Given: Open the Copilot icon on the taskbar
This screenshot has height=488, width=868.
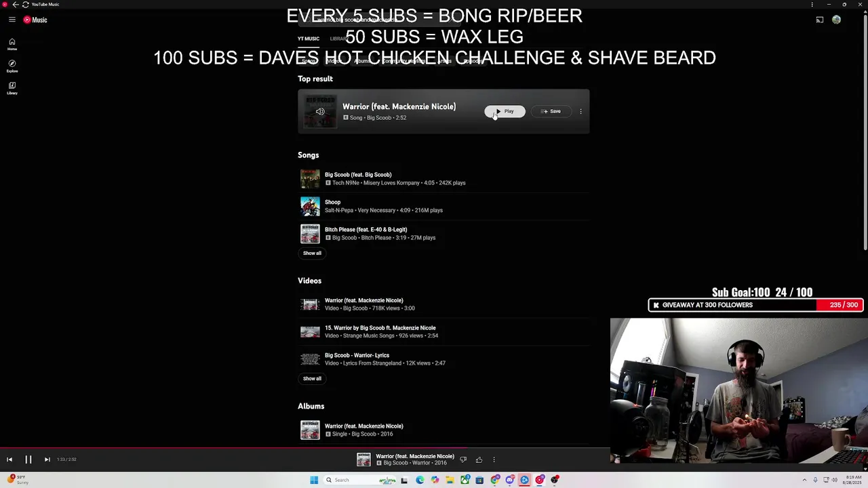Looking at the screenshot, I should 435,480.
